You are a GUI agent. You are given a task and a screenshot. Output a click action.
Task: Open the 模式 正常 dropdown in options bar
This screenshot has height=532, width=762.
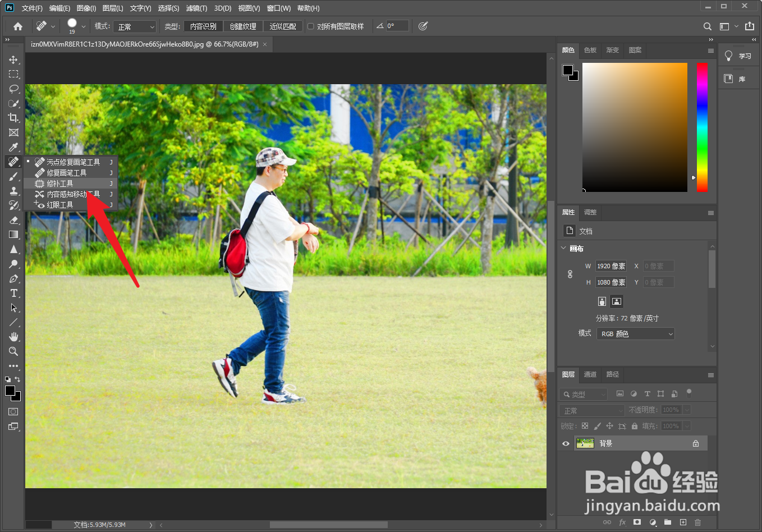tap(135, 26)
